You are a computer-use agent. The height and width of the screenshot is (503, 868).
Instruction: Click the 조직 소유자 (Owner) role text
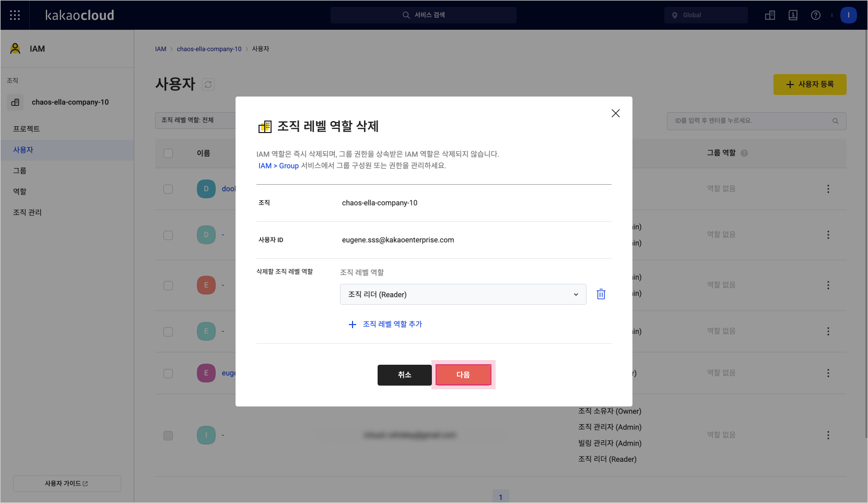tap(610, 411)
